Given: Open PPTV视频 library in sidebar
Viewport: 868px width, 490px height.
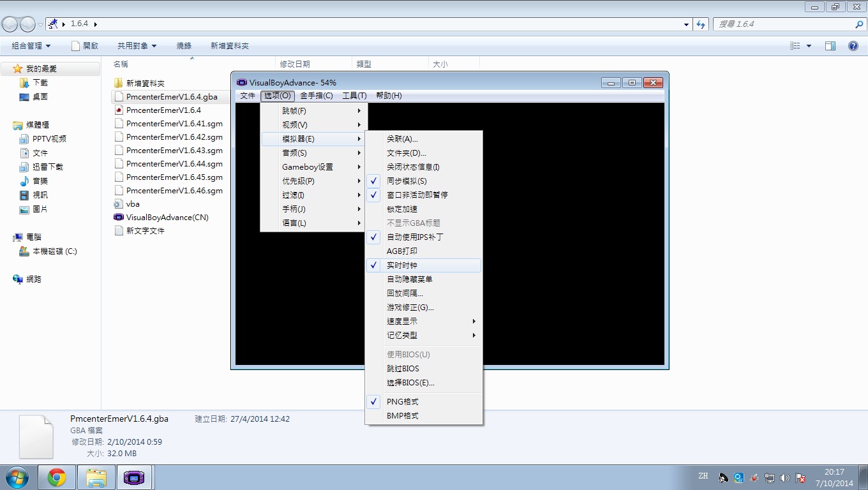Looking at the screenshot, I should (43, 138).
